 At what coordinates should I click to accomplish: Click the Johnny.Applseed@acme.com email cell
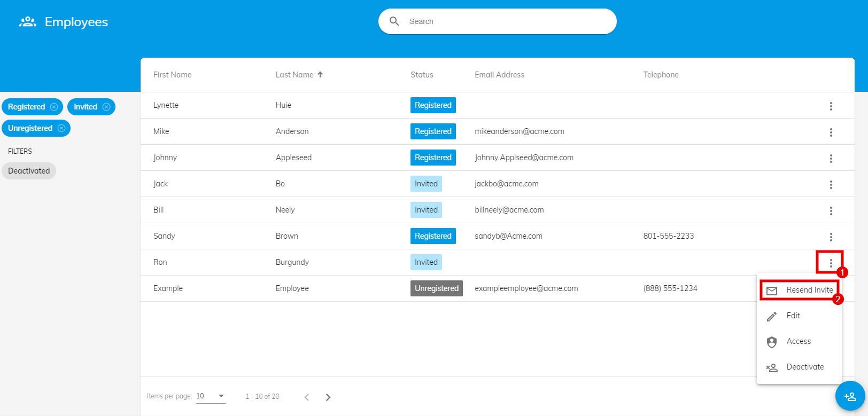tap(524, 158)
